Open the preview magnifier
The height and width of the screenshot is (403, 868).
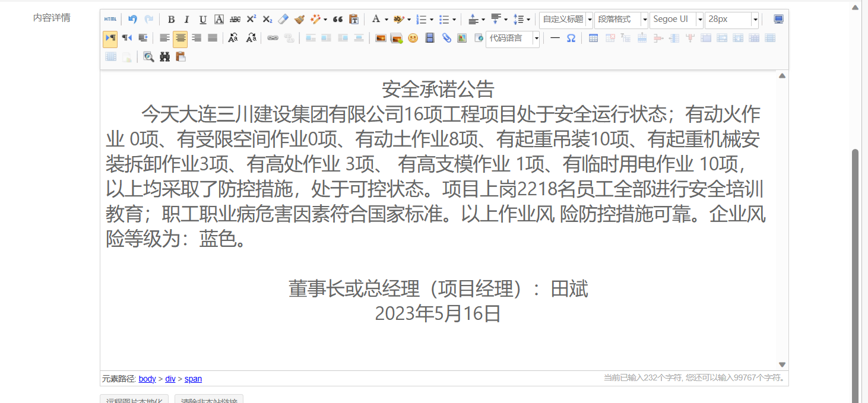[x=148, y=57]
